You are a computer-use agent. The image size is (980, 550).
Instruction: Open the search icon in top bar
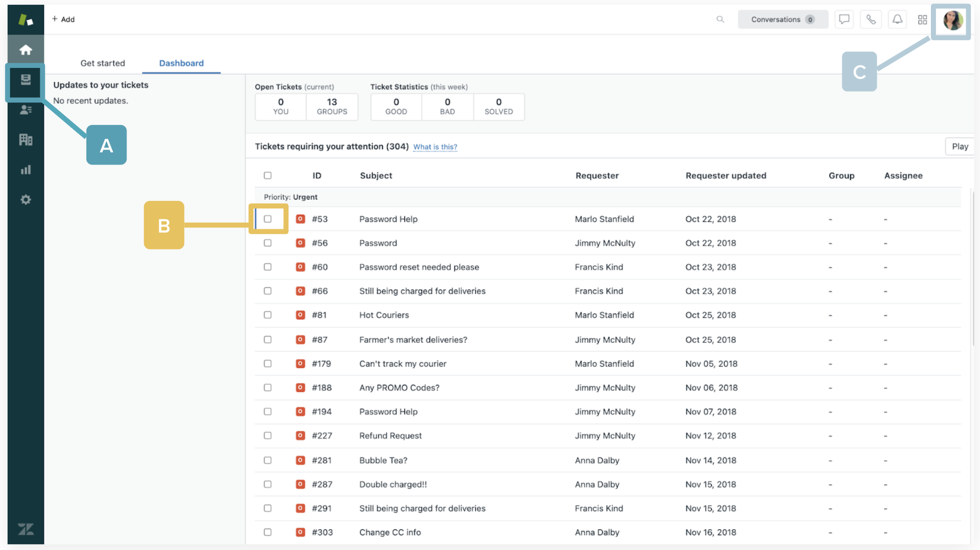[x=720, y=19]
